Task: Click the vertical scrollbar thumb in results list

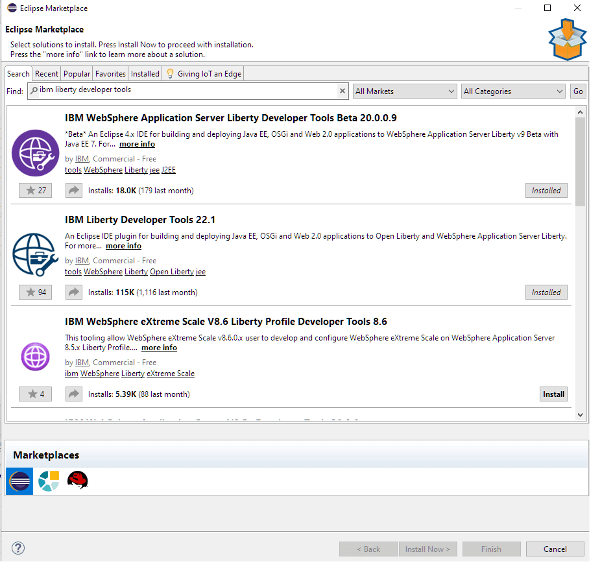Action: click(x=580, y=162)
